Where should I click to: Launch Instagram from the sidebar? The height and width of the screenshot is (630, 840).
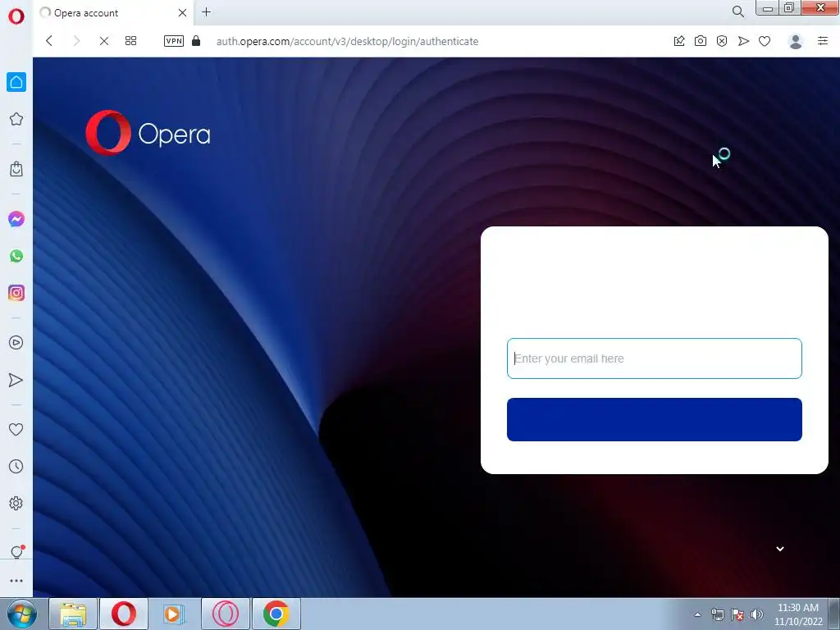tap(16, 293)
